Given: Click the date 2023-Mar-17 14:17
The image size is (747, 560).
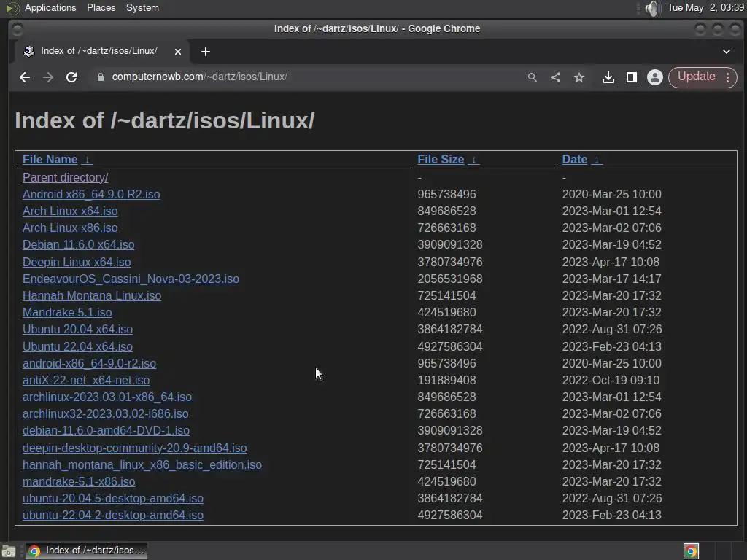Looking at the screenshot, I should click(x=612, y=279).
